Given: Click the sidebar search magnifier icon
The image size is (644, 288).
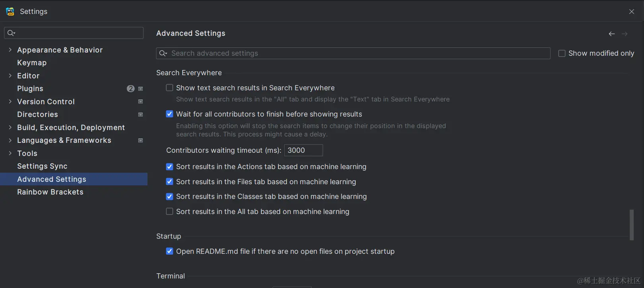Looking at the screenshot, I should [11, 33].
